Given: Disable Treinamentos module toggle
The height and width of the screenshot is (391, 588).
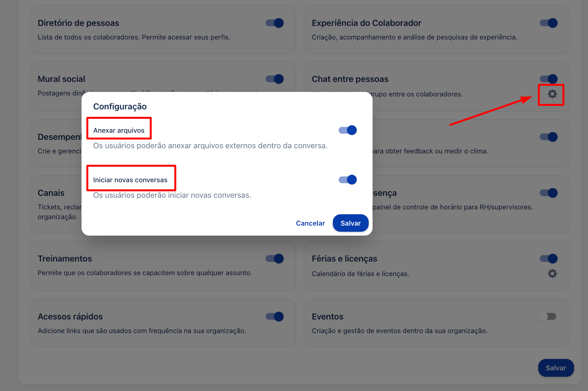Looking at the screenshot, I should pos(275,259).
